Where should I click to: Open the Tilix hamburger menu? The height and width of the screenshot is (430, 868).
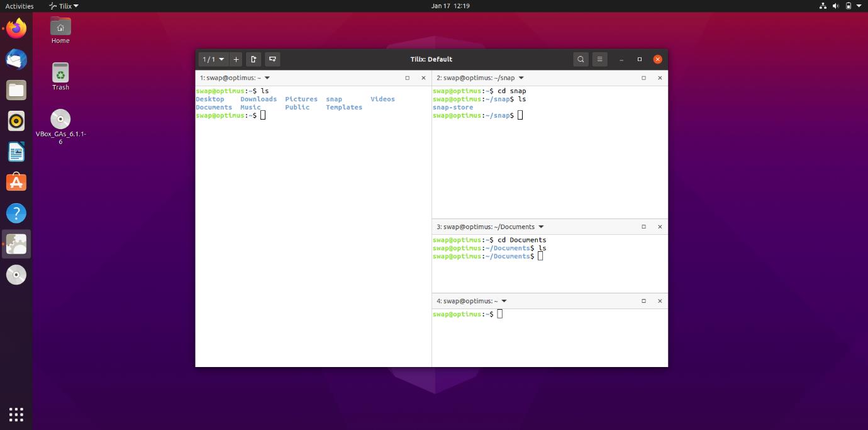(x=599, y=59)
